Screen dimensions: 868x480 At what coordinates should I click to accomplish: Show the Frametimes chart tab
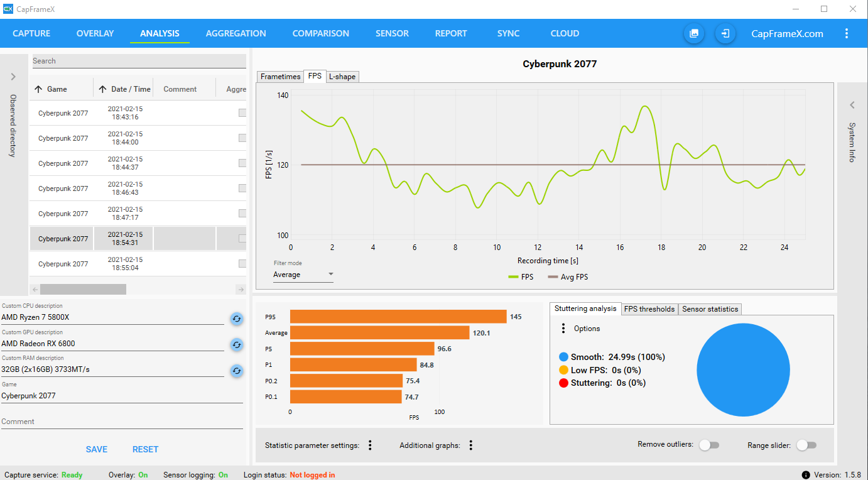(280, 77)
